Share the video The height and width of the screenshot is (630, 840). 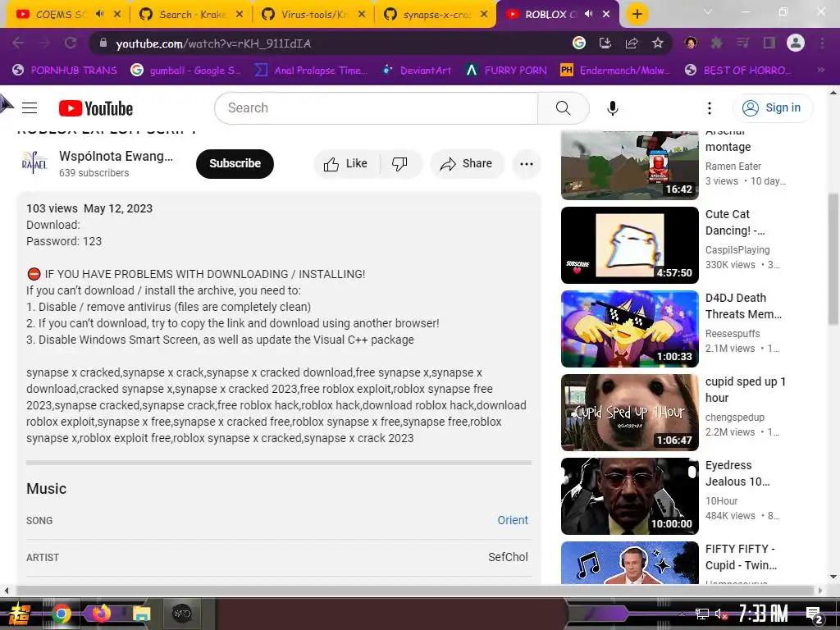click(467, 164)
